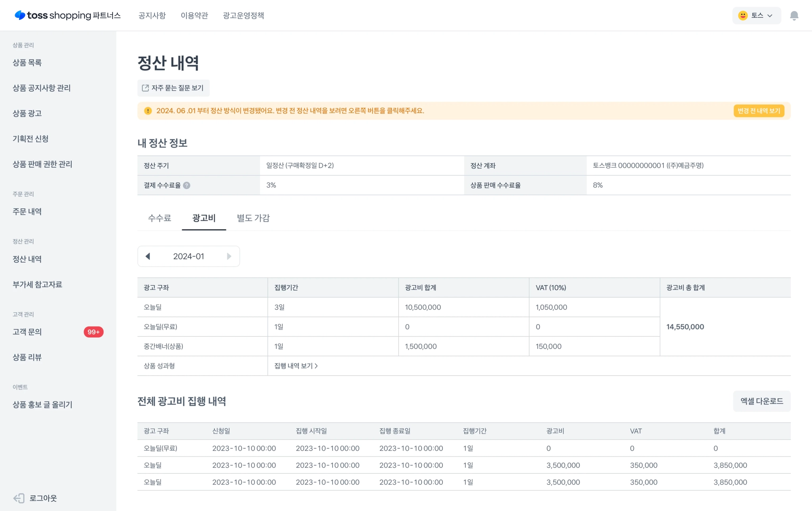Go to previous month with left arrow

[x=148, y=256]
